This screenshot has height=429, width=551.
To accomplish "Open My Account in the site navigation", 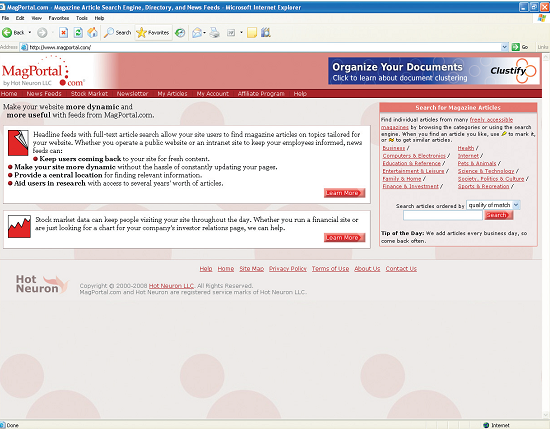I will (x=213, y=93).
